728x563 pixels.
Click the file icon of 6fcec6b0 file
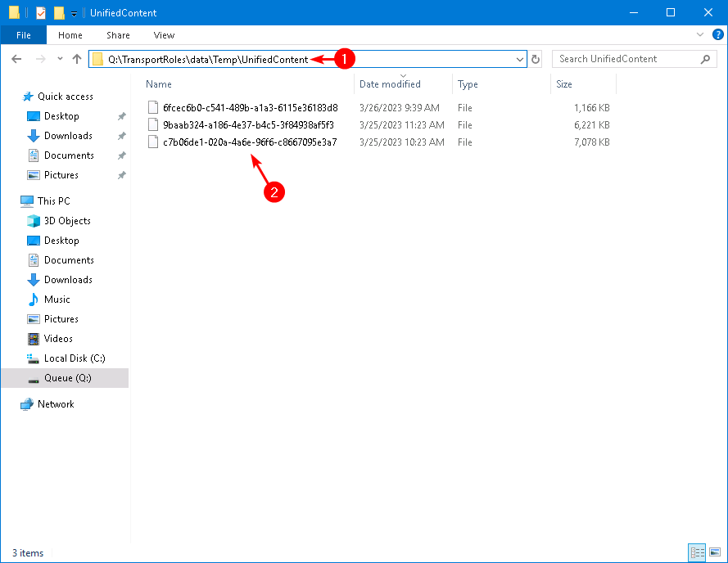pyautogui.click(x=153, y=107)
